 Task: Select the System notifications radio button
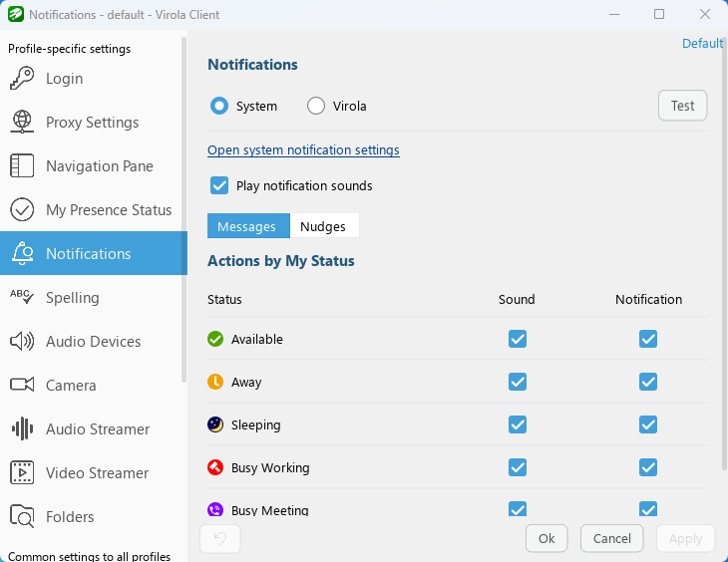click(219, 106)
